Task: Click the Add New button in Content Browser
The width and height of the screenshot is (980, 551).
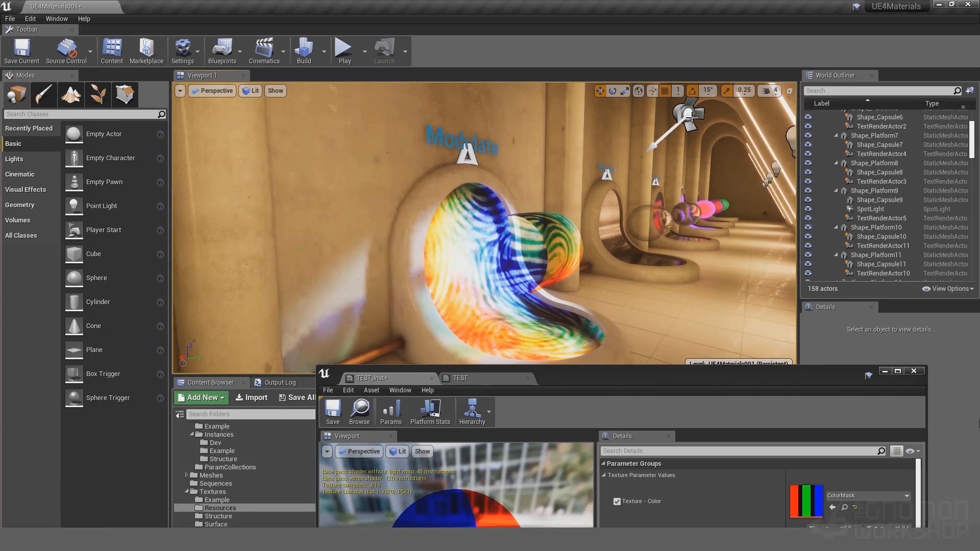Action: (201, 397)
